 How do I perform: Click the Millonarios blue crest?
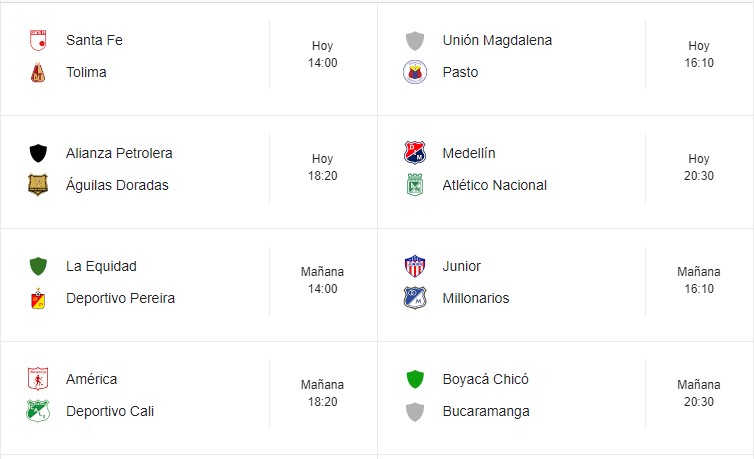[415, 298]
